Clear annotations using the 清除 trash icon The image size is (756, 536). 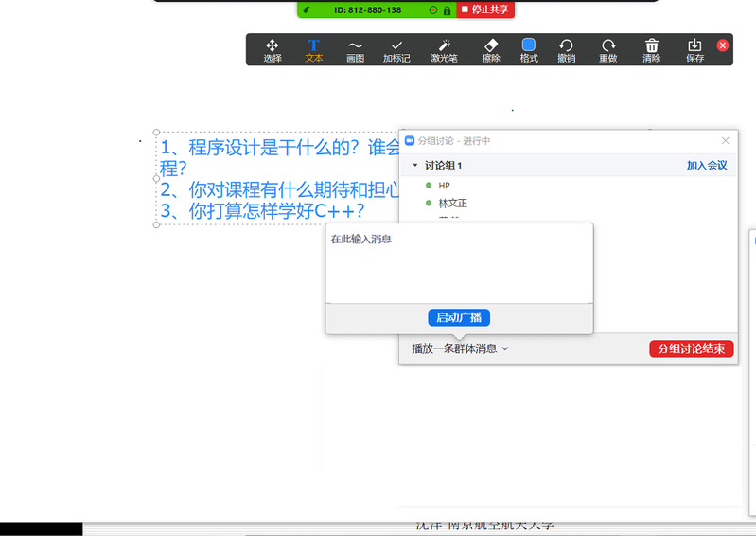(x=651, y=50)
